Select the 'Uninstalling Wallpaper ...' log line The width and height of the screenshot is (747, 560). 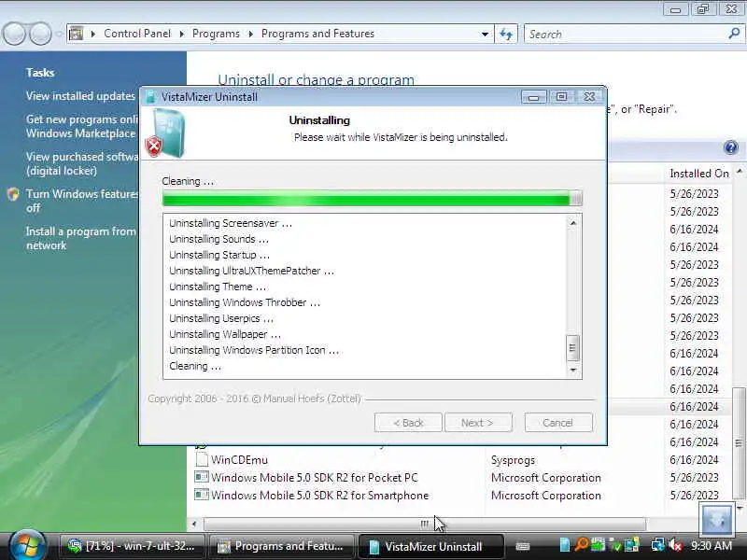tap(225, 334)
